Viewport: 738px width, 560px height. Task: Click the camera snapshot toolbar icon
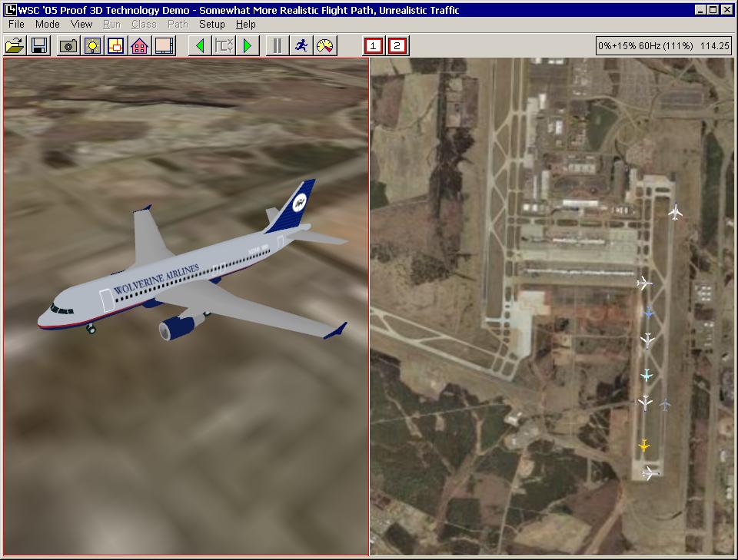pos(68,46)
